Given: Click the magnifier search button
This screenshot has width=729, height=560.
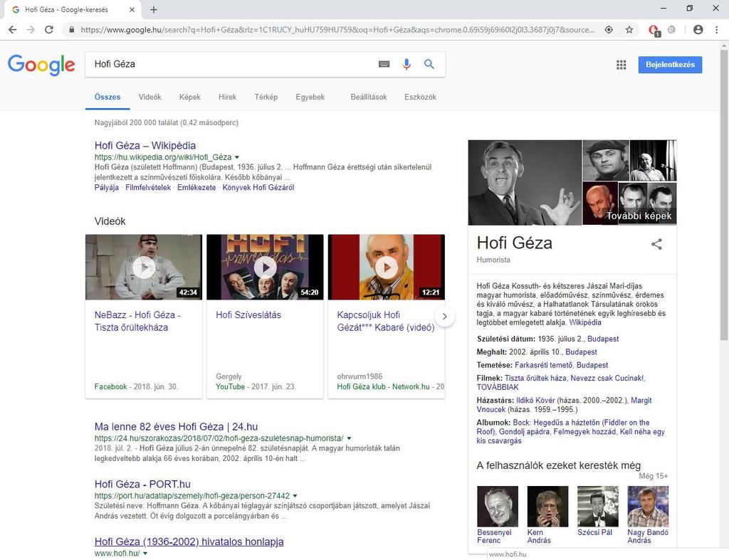Looking at the screenshot, I should [429, 64].
